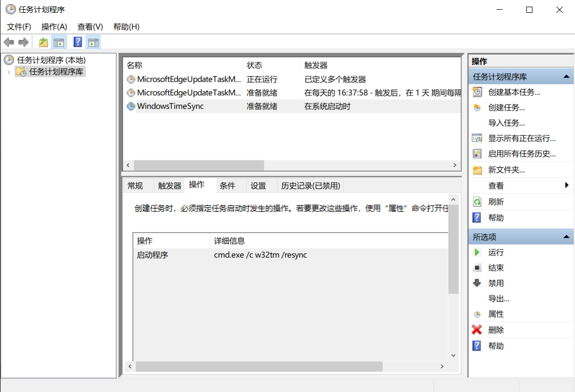Click 导入任务... link
Image resolution: width=575 pixels, height=392 pixels.
pos(506,123)
